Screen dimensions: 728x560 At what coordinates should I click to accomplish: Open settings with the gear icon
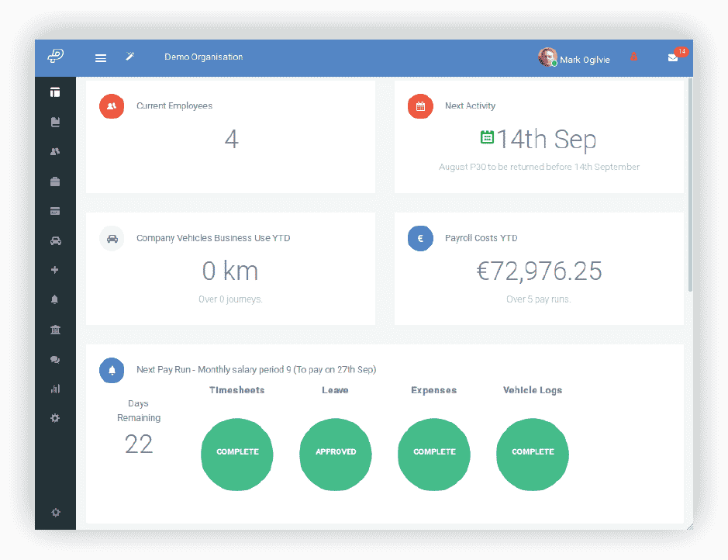coord(55,418)
